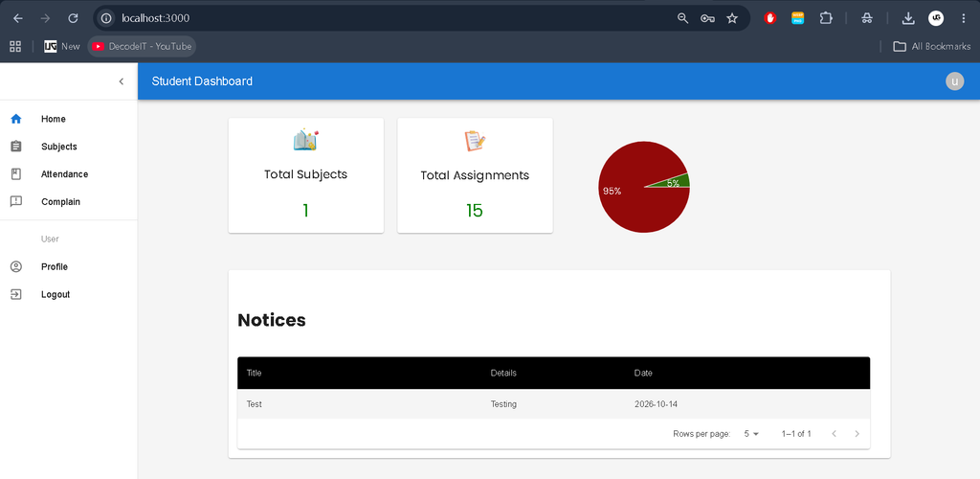This screenshot has height=479, width=980.
Task: Click the 2026-10-14 date cell
Action: point(656,404)
